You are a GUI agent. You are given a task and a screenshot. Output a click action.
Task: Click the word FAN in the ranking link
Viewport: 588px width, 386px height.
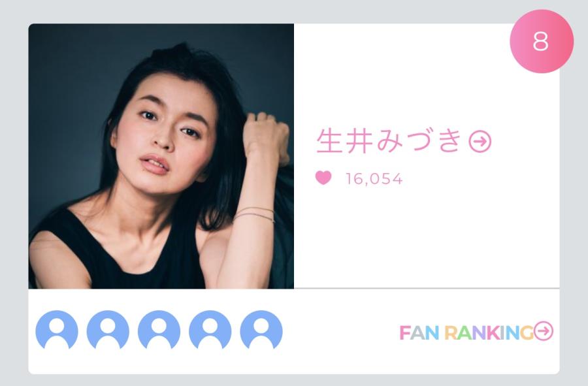coord(419,332)
